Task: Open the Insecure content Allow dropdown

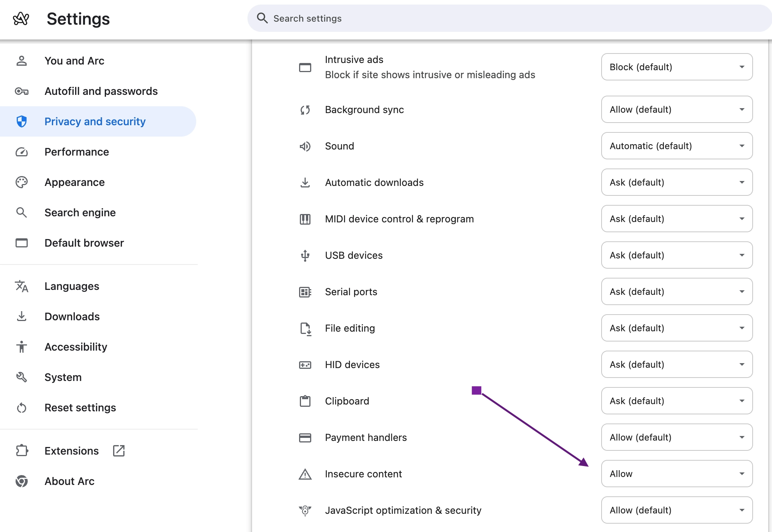Action: (x=676, y=474)
